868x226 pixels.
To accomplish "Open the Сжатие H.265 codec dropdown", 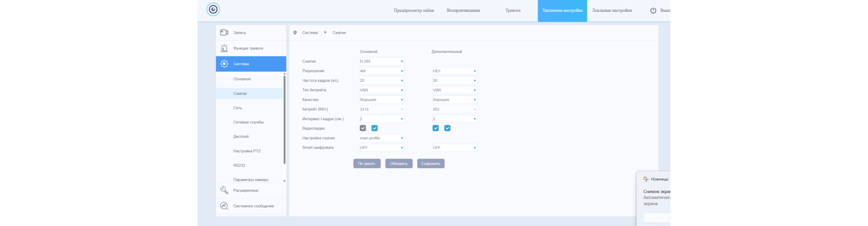I will (382, 61).
